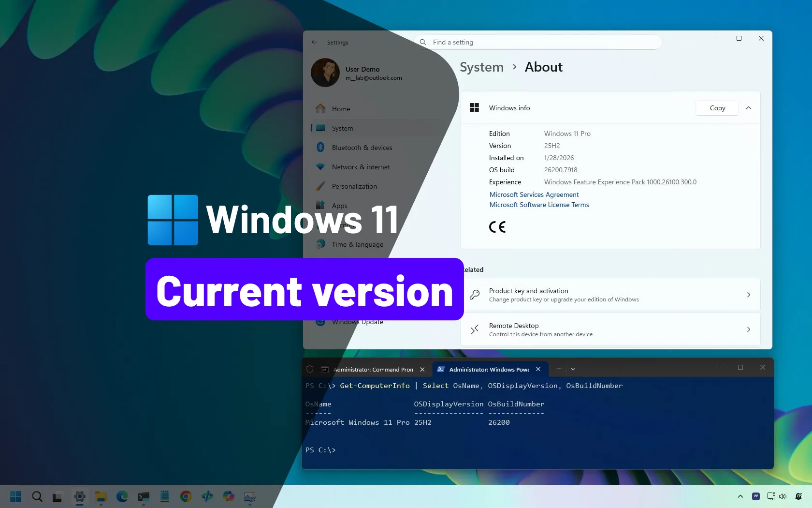This screenshot has height=508, width=812.
Task: Copy the Windows info details
Action: [717, 108]
